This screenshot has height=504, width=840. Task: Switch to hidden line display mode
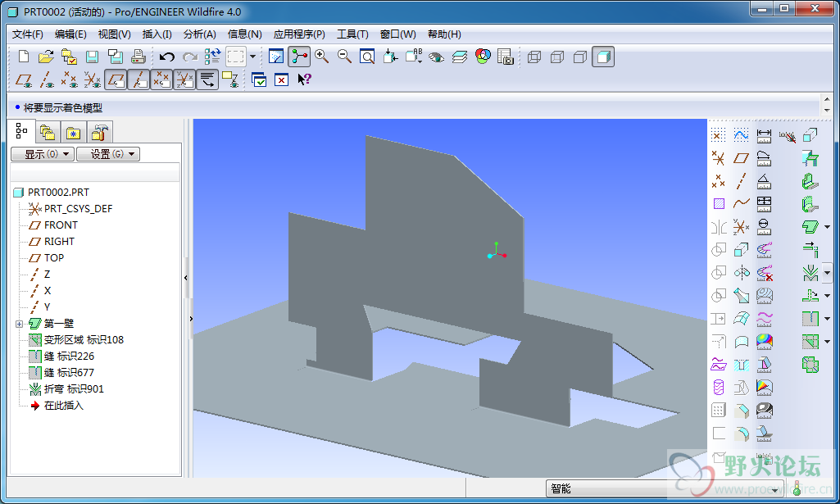(x=557, y=57)
